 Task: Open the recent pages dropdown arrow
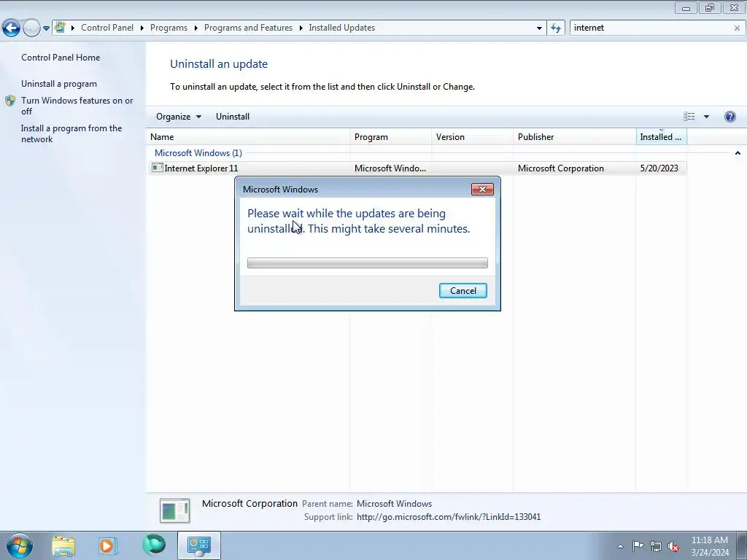[46, 28]
